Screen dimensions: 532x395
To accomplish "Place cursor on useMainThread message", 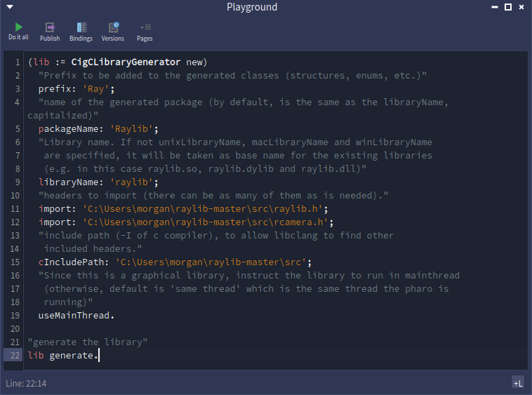I will [x=76, y=315].
